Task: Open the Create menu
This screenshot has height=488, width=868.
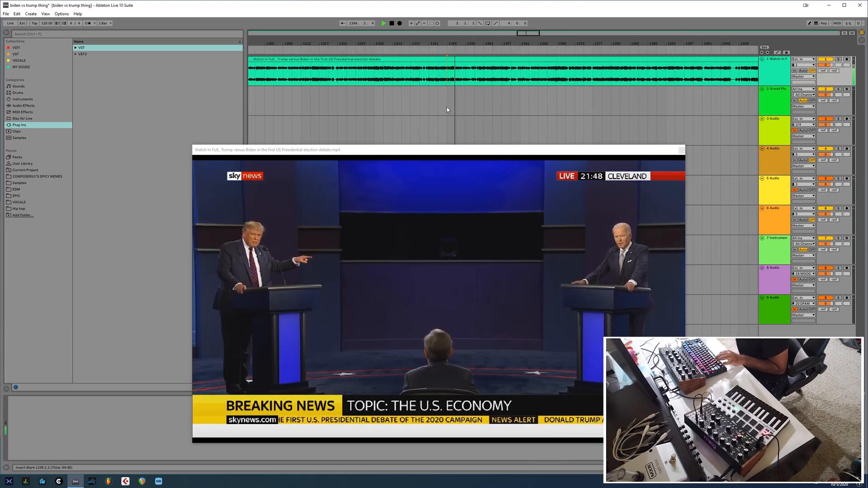Action: pos(31,14)
